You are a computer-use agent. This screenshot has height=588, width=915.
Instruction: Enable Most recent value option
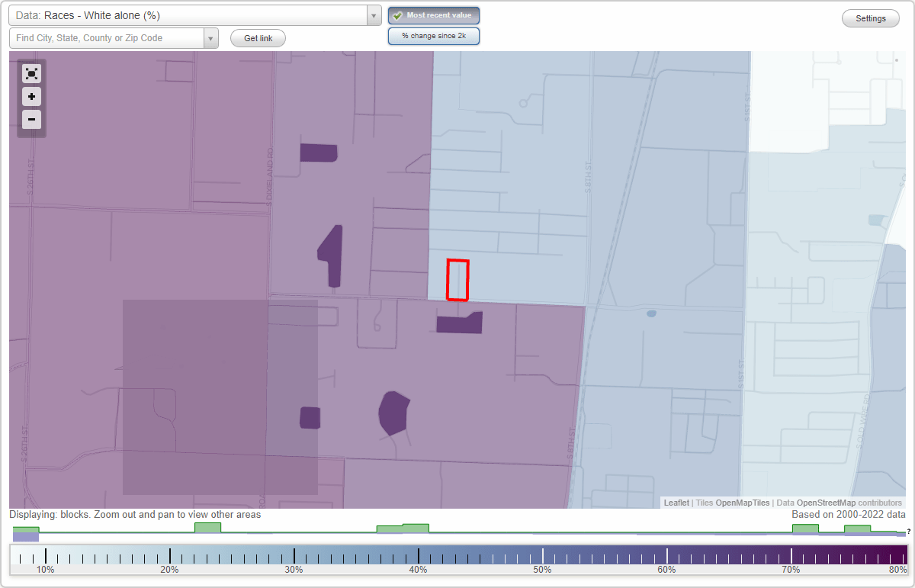click(434, 15)
